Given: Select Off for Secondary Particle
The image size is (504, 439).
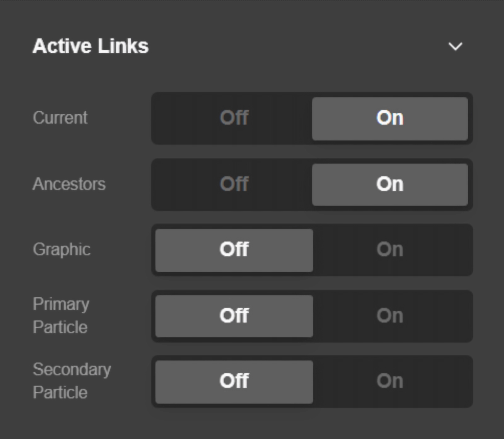Looking at the screenshot, I should point(234,382).
